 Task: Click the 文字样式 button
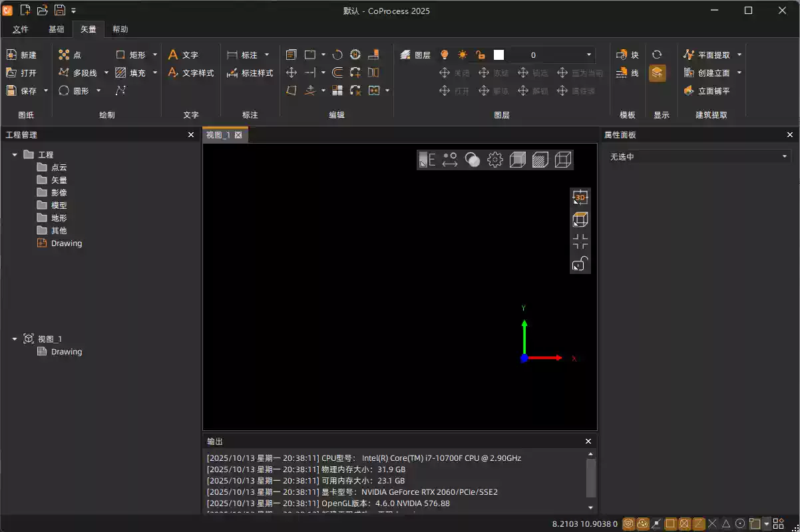[x=191, y=72]
